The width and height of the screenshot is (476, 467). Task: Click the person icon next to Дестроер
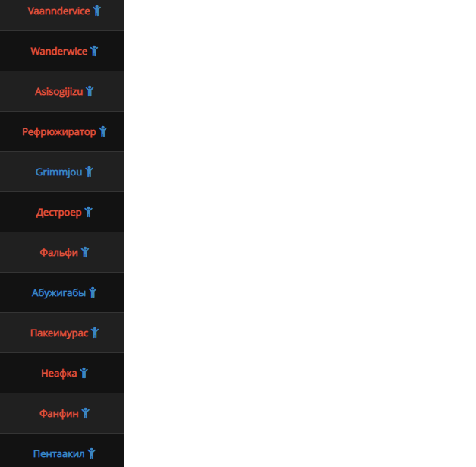(x=88, y=212)
